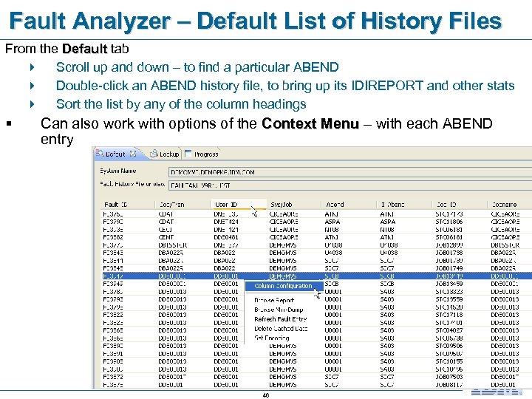
Task: Sort by the I_Abend column header
Action: click(x=393, y=205)
